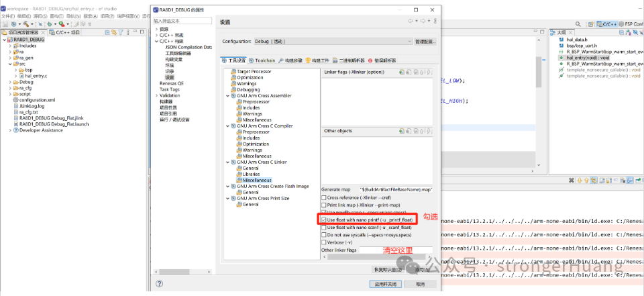The image size is (644, 296).
Task: Click the search magnifier icon in e2 studio
Action: point(578,24)
